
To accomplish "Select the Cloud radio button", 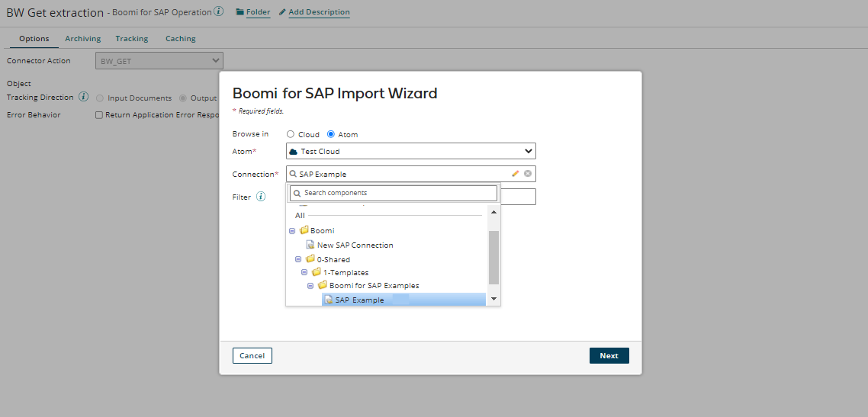I will (x=291, y=134).
